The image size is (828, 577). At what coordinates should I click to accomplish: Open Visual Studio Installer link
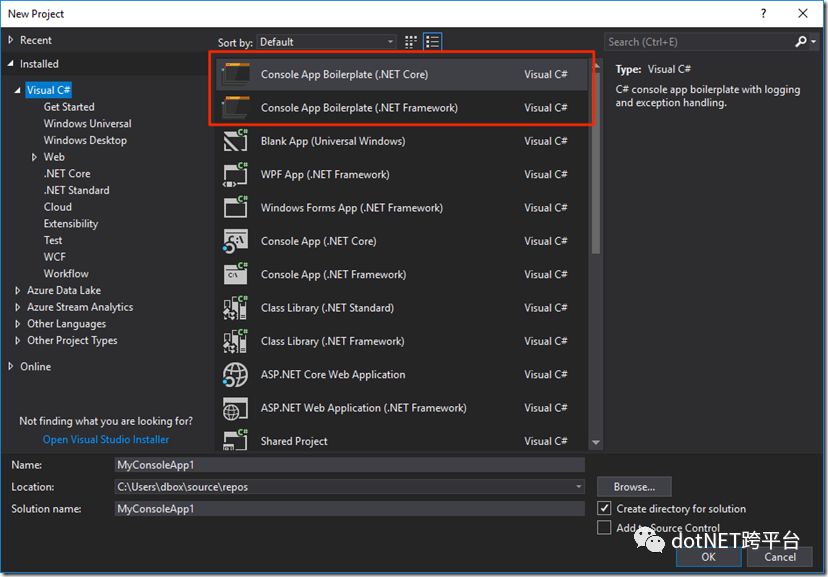(106, 439)
